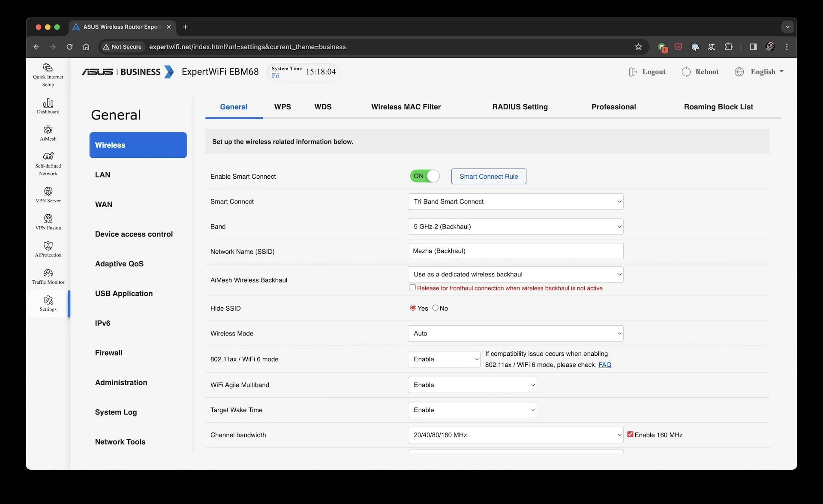
Task: Check Release for fronthaul connection box
Action: point(412,288)
